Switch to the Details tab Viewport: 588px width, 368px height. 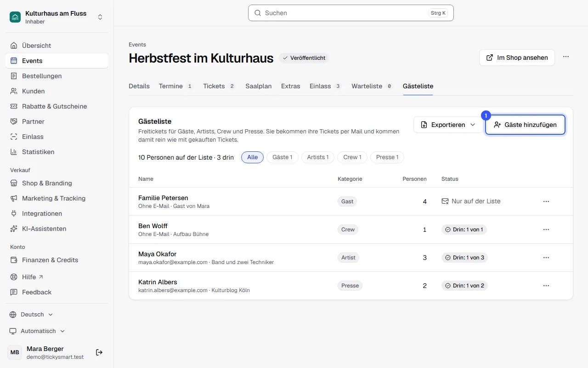[x=139, y=86]
